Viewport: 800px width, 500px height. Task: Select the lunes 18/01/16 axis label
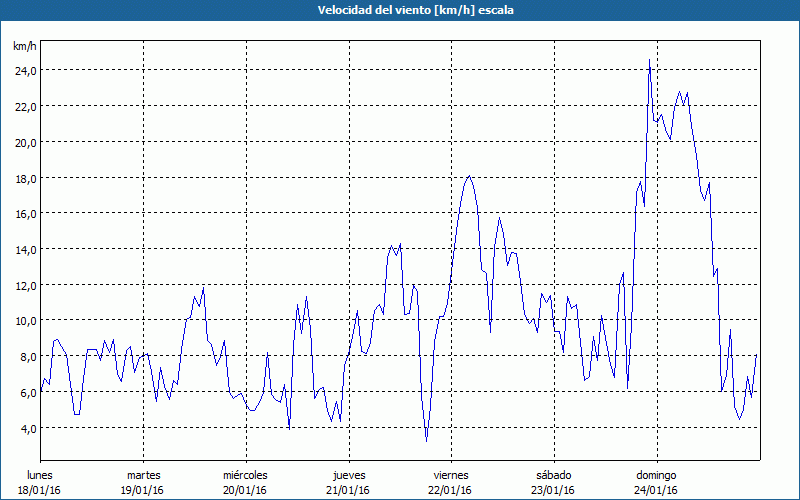tap(40, 482)
